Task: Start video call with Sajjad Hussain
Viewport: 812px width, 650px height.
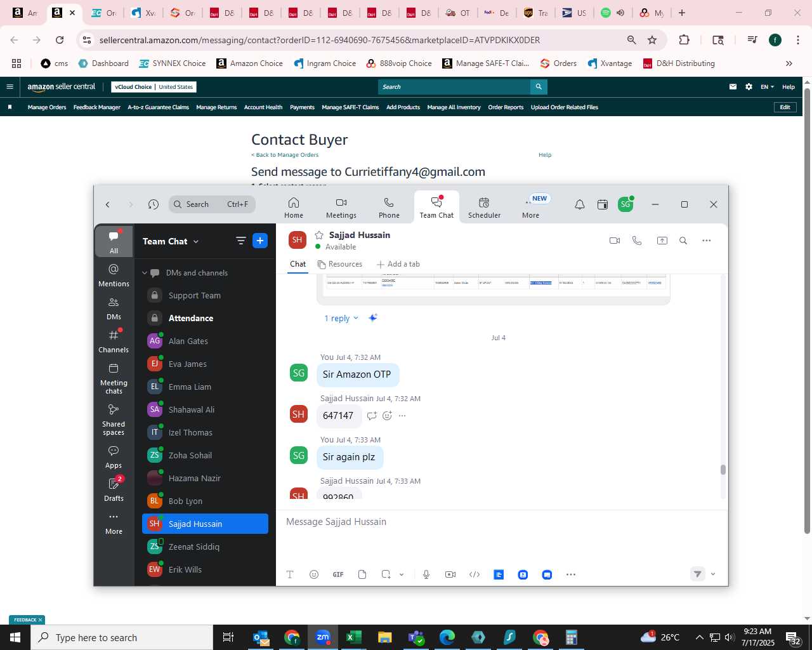Action: (614, 241)
